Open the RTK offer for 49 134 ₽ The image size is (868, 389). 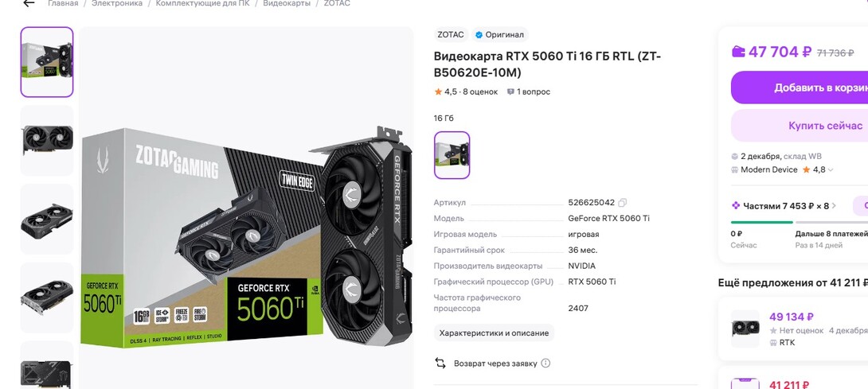click(799, 329)
